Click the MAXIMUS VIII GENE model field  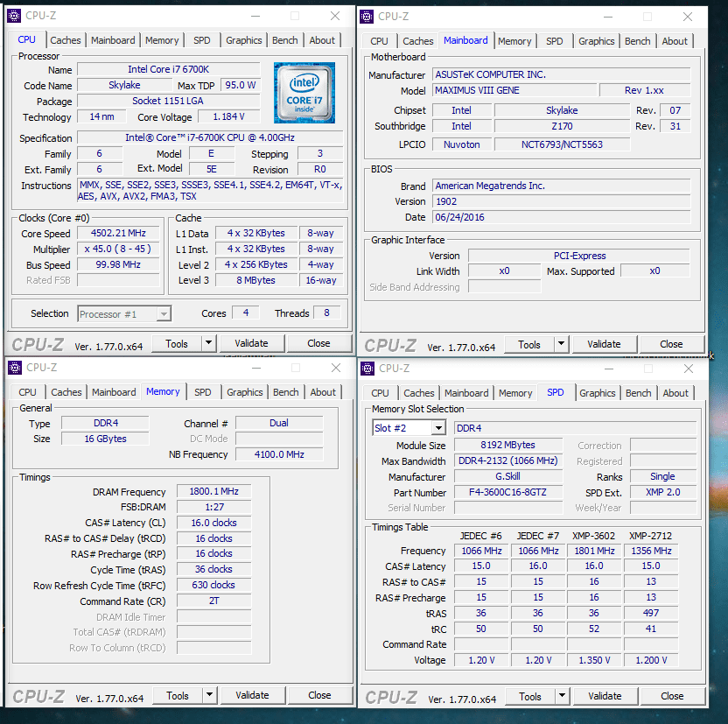tap(514, 90)
